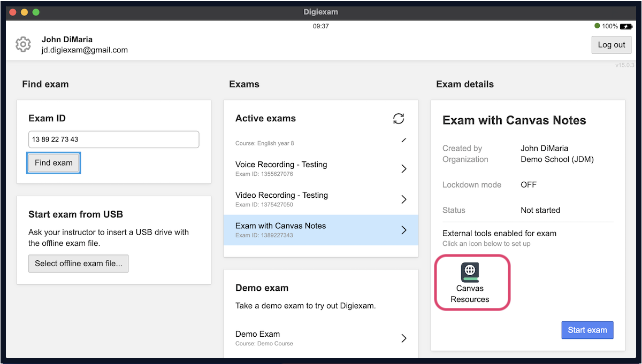Click the Take a demo exam description
Viewport: 642px width, 364px height.
305,306
